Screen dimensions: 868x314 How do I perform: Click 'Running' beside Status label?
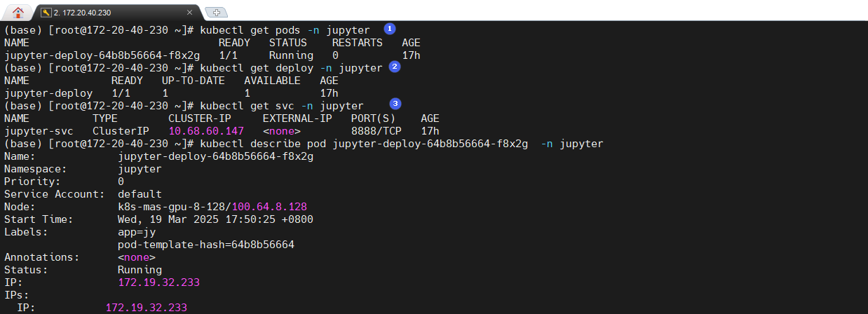click(140, 270)
